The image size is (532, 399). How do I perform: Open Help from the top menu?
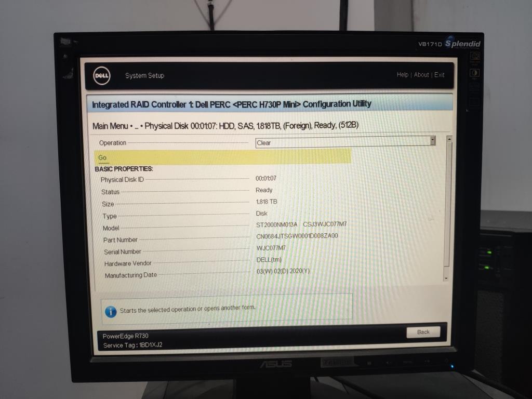402,75
